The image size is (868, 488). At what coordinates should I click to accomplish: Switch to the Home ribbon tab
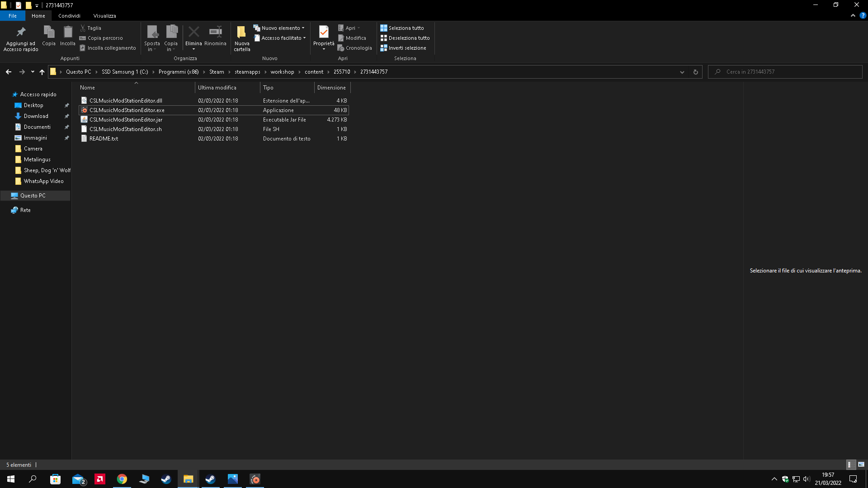pos(38,16)
